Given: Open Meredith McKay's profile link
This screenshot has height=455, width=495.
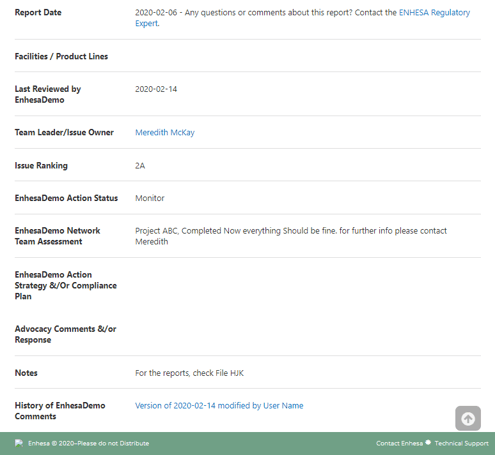Looking at the screenshot, I should (165, 132).
